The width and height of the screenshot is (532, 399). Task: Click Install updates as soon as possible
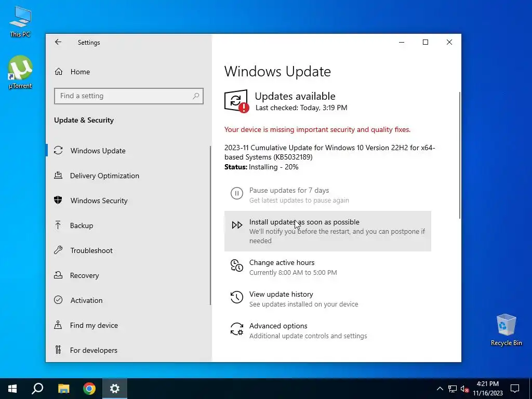coord(328,231)
